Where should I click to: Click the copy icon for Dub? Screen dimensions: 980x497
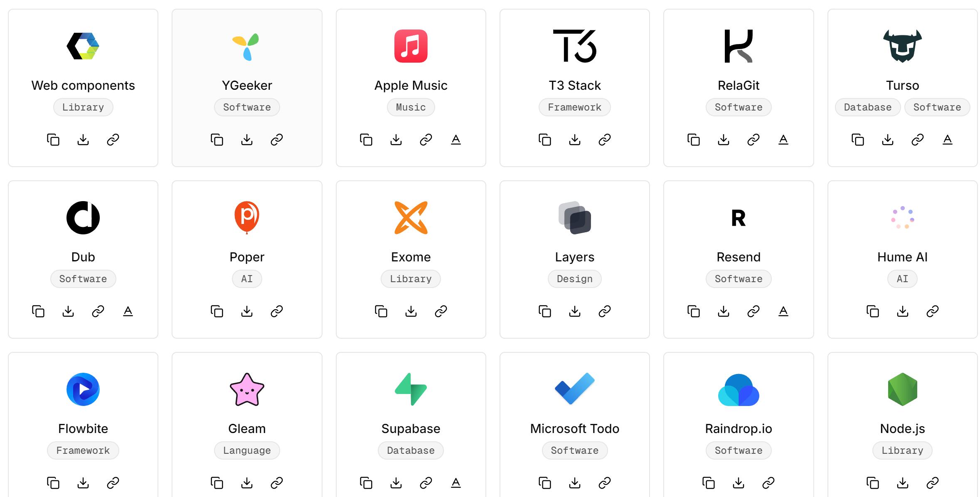(x=39, y=311)
